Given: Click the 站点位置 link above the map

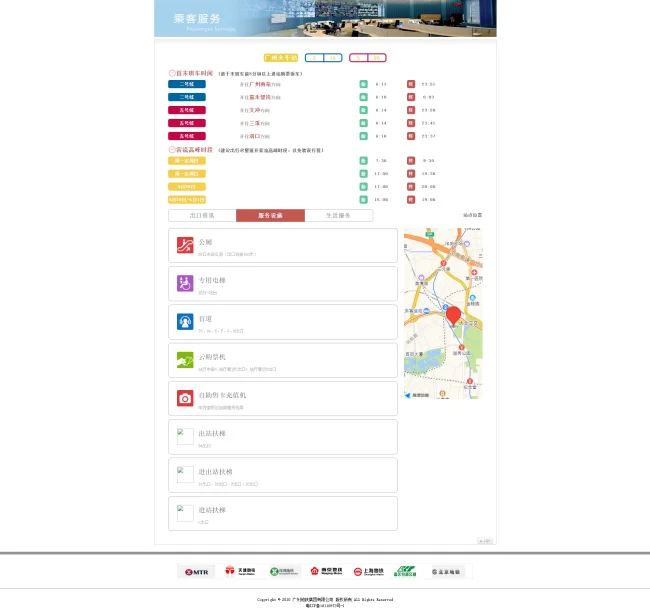Looking at the screenshot, I should [473, 215].
